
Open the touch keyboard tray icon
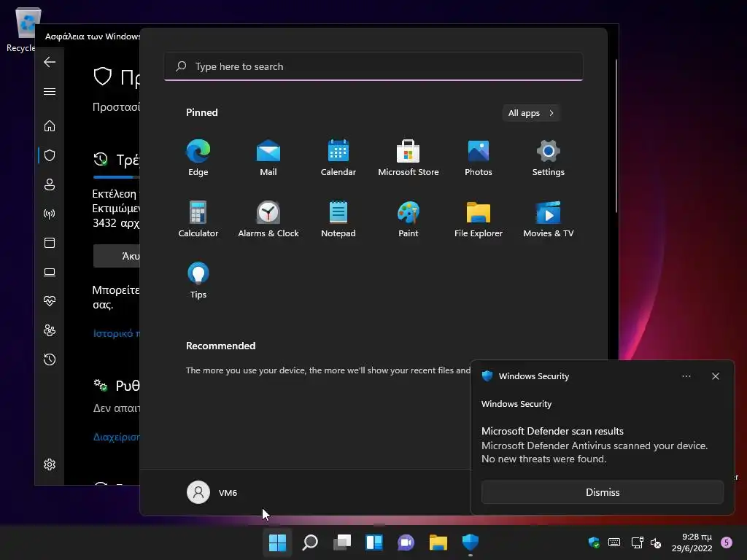614,542
